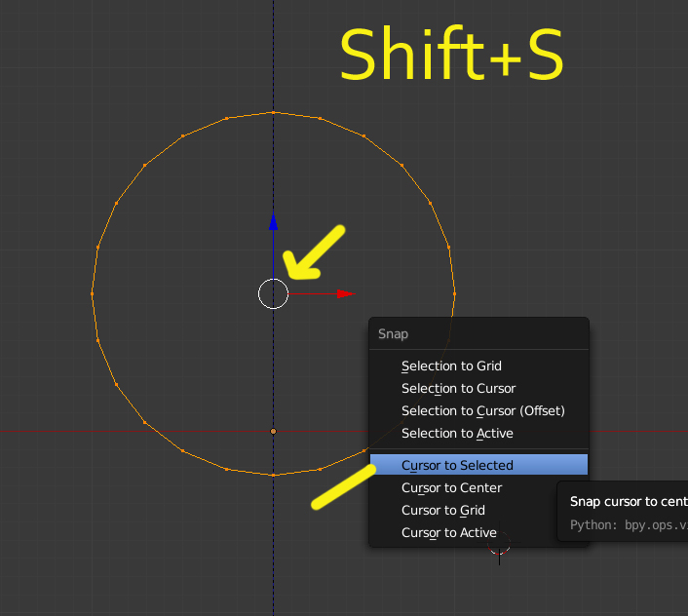Choose Cursor to Active entry
This screenshot has height=616, width=688.
(478, 532)
